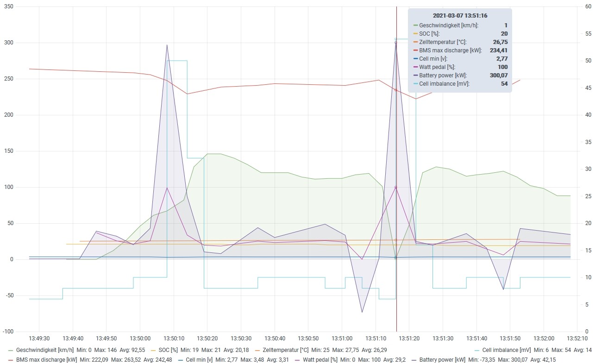595x364 pixels.
Task: Click the BMS max discharge [kW] legend label
Action: click(x=46, y=359)
